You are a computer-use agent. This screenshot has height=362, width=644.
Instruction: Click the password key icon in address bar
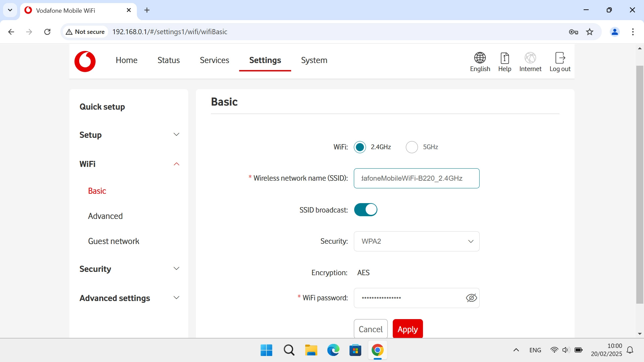573,32
